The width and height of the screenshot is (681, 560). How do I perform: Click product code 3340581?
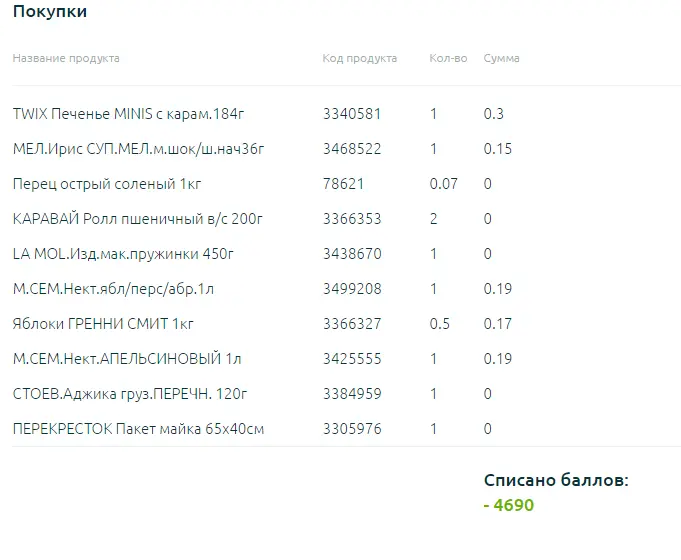point(352,114)
